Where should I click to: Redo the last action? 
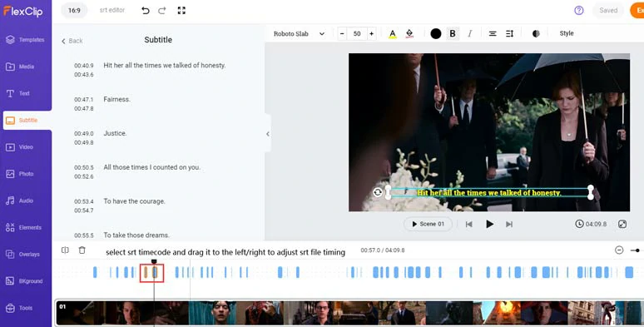[162, 11]
